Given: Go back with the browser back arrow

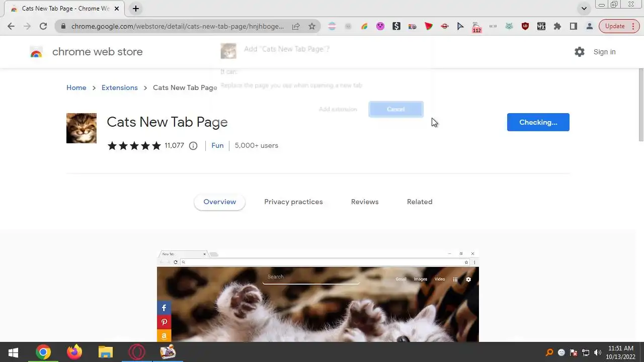Looking at the screenshot, I should [11, 26].
